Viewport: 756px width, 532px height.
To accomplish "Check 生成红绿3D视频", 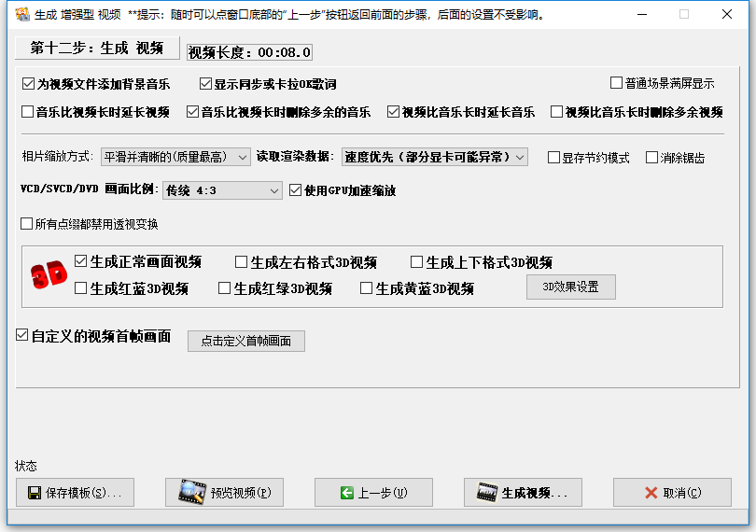I will point(224,288).
